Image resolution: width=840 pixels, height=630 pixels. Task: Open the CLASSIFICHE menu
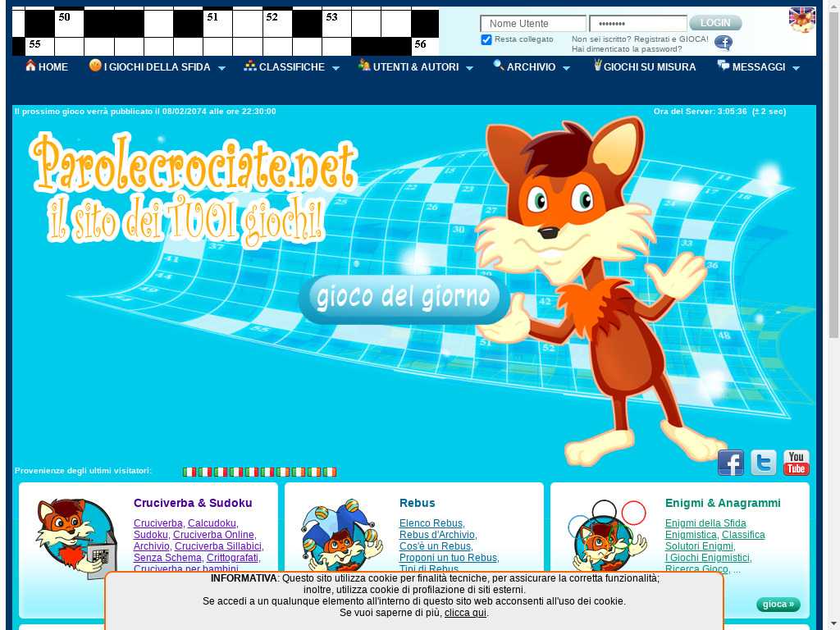292,67
